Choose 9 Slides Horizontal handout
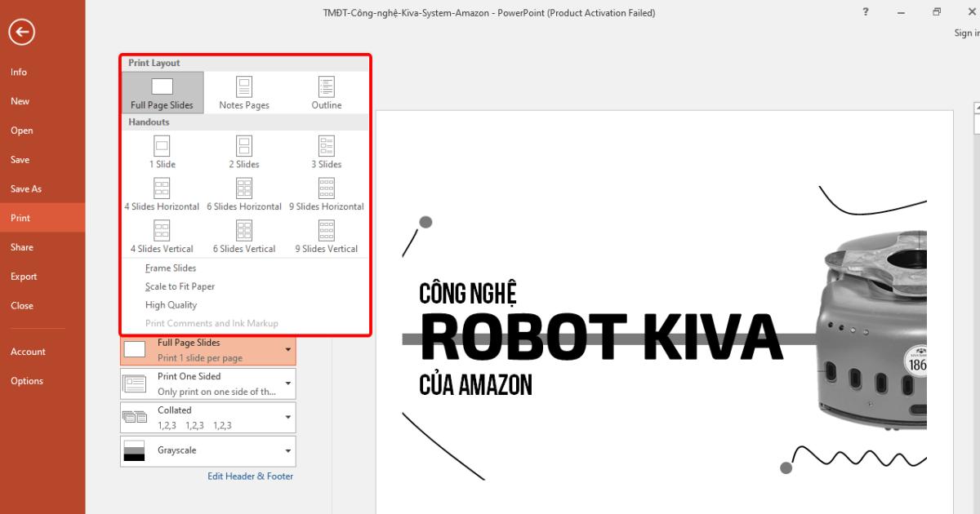Image resolution: width=980 pixels, height=514 pixels. [327, 195]
